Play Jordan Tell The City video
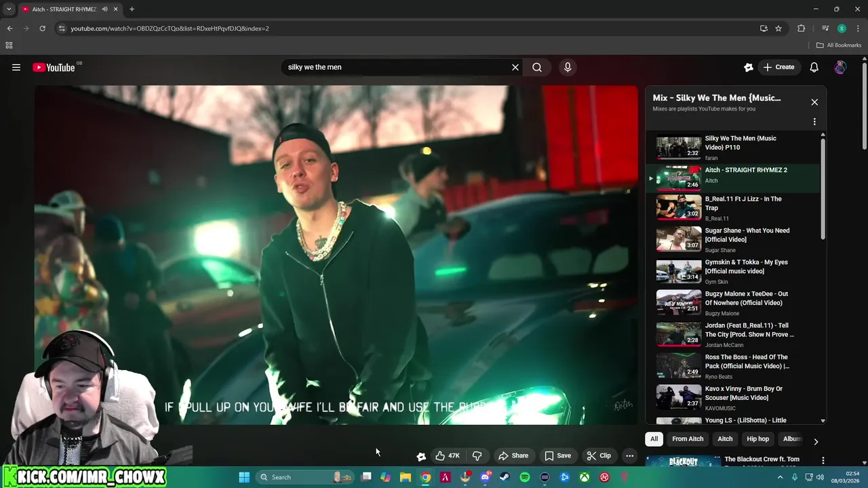Image resolution: width=868 pixels, height=488 pixels. (732, 335)
